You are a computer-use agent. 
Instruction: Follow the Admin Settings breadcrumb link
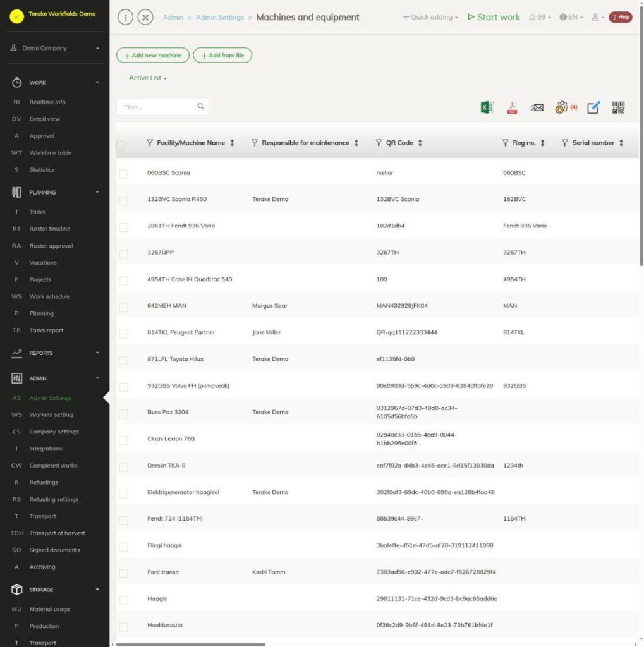(220, 17)
